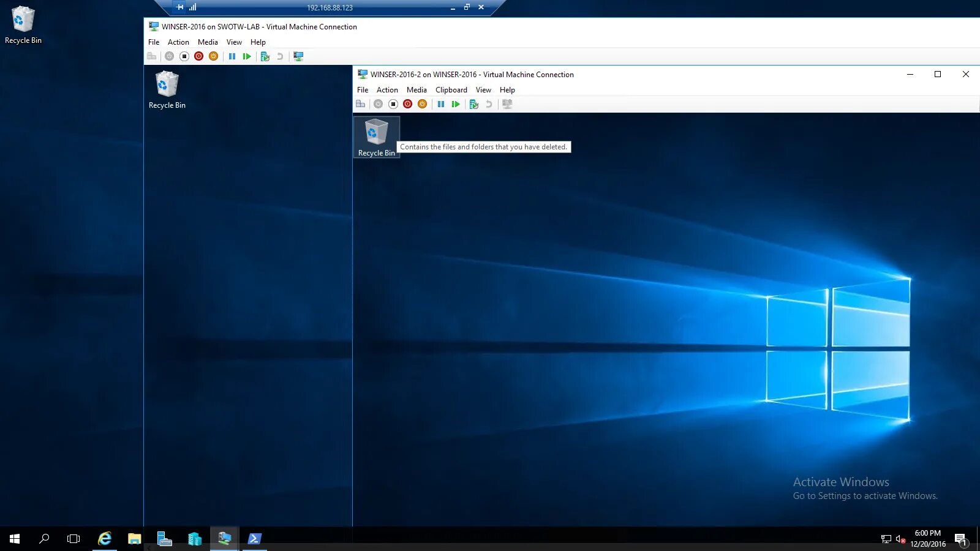Viewport: 980px width, 551px height.
Task: Create a checkpoint of WINSER-2016
Action: tap(265, 56)
